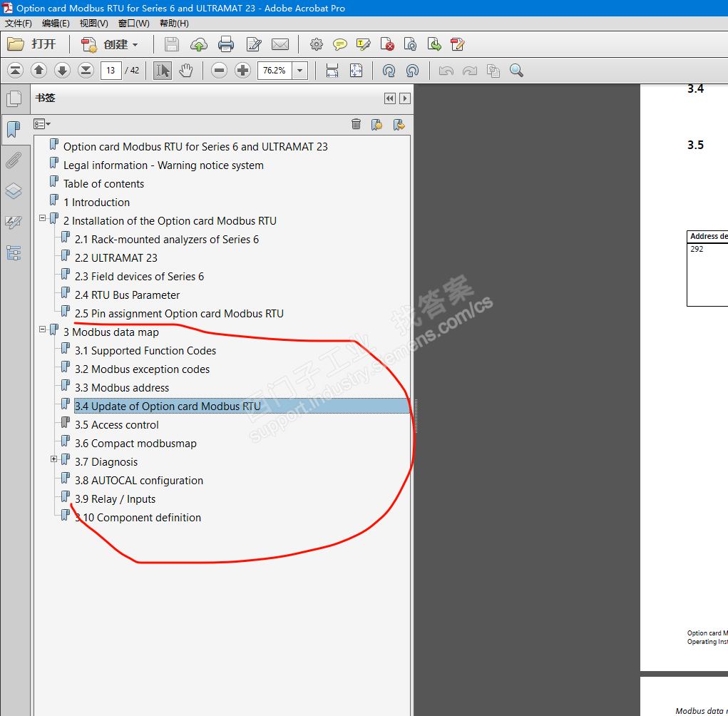Select bookmark 3.3 Modbus address
Image resolution: width=728 pixels, height=716 pixels.
coord(122,388)
